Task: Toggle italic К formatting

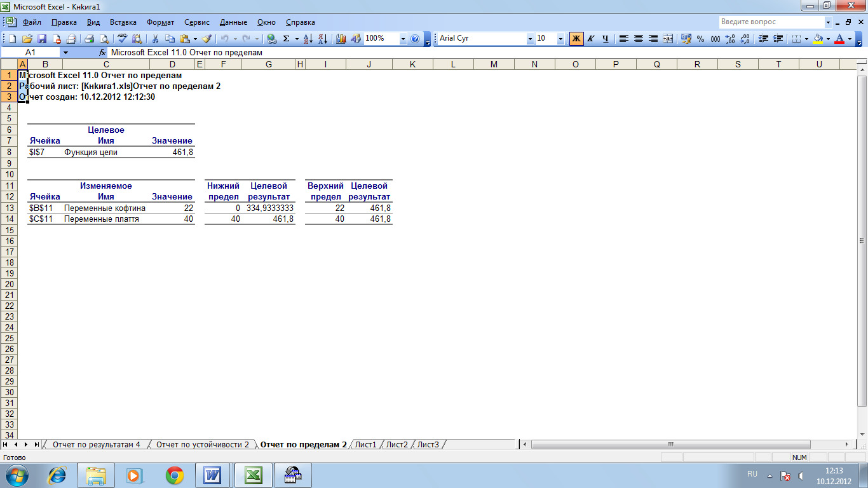Action: click(x=591, y=39)
